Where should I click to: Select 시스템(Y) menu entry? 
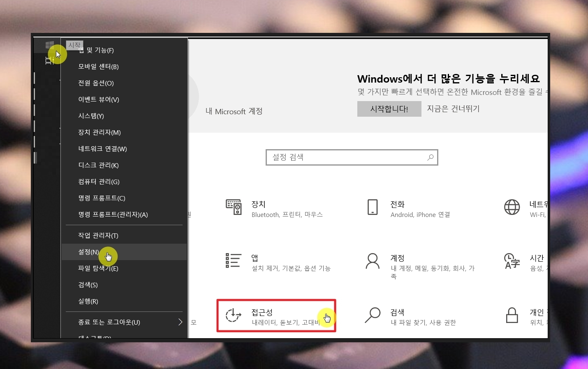click(91, 116)
